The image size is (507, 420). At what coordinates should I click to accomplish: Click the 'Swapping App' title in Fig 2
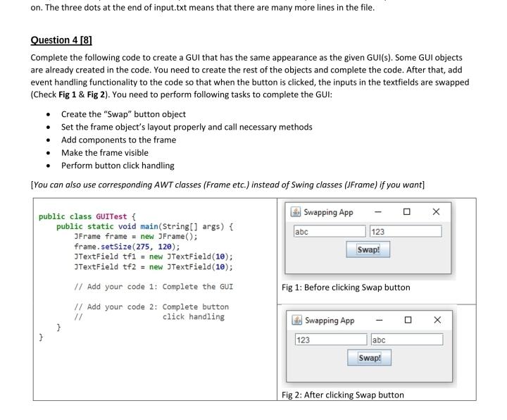[x=330, y=321]
